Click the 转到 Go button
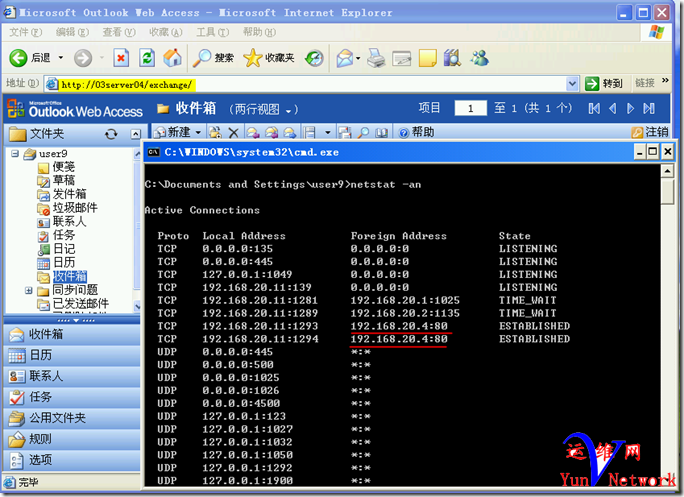This screenshot has width=684, height=497. [x=604, y=83]
